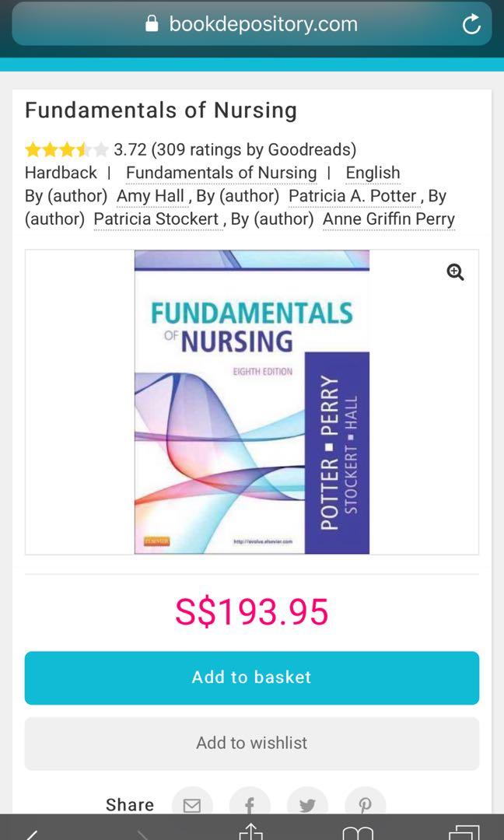Screen dimensions: 504x840
Task: Share the book on Twitter
Action: click(307, 804)
